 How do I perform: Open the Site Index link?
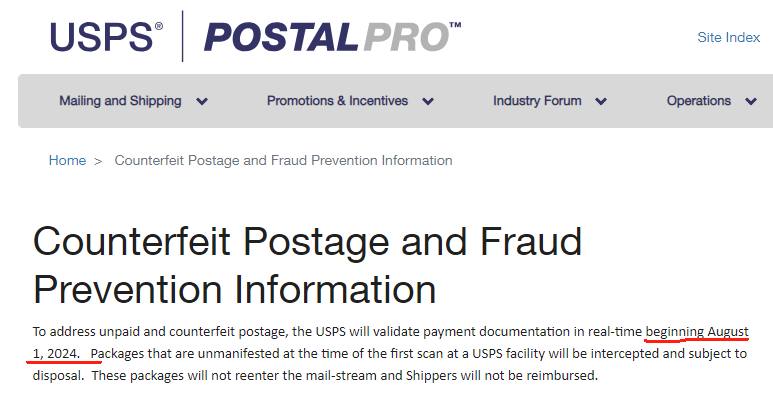click(728, 37)
